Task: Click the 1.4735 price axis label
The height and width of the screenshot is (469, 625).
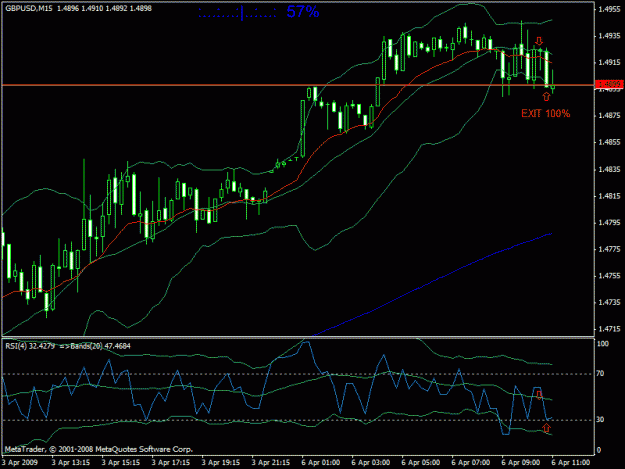Action: click(609, 302)
